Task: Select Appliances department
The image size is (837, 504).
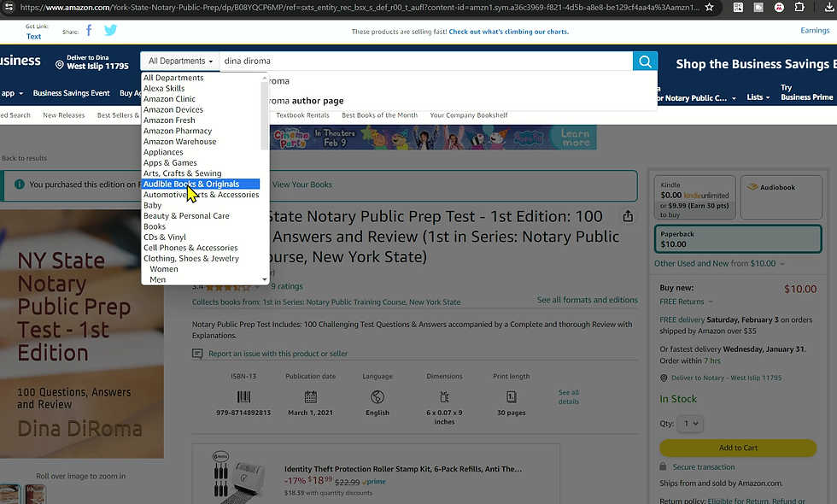Action: pyautogui.click(x=163, y=152)
